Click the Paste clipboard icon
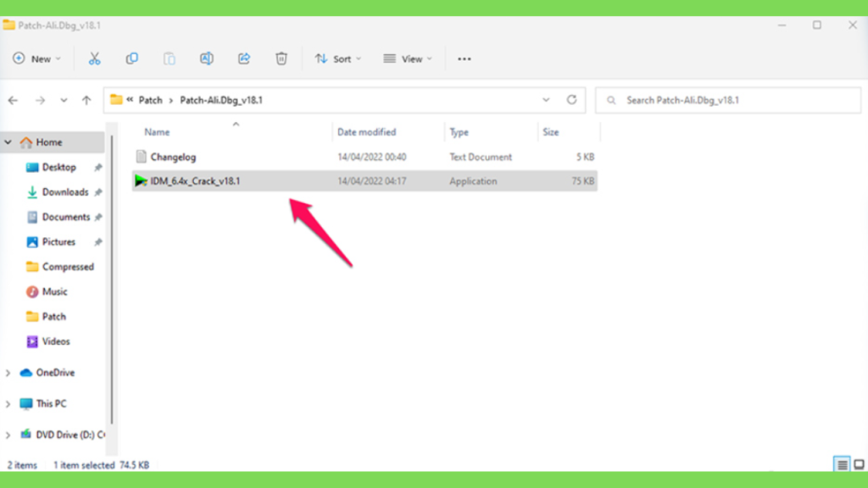The height and width of the screenshot is (488, 868). (x=170, y=58)
